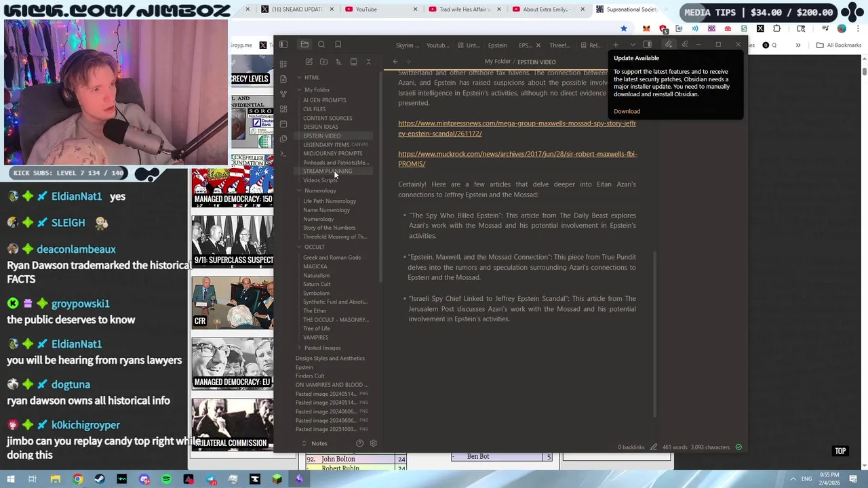The image size is (868, 488).
Task: Open the Obsidian search magnifier icon
Action: [321, 45]
